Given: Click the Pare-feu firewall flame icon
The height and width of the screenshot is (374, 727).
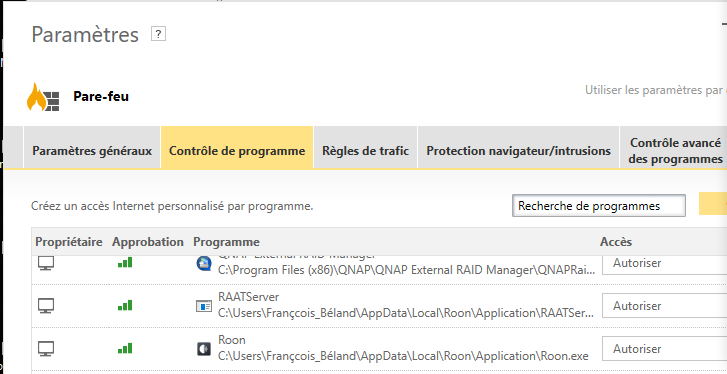Looking at the screenshot, I should click(43, 97).
